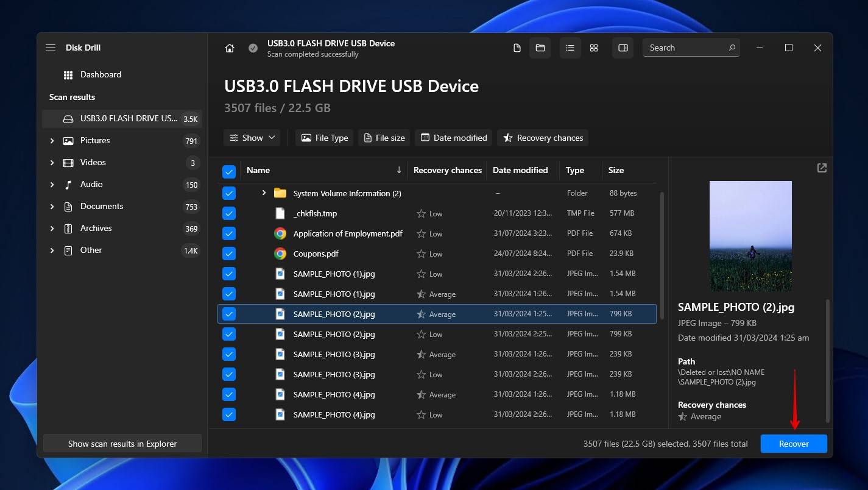The height and width of the screenshot is (490, 868).
Task: Click the scan completed checkmark badge icon
Action: pyautogui.click(x=253, y=48)
